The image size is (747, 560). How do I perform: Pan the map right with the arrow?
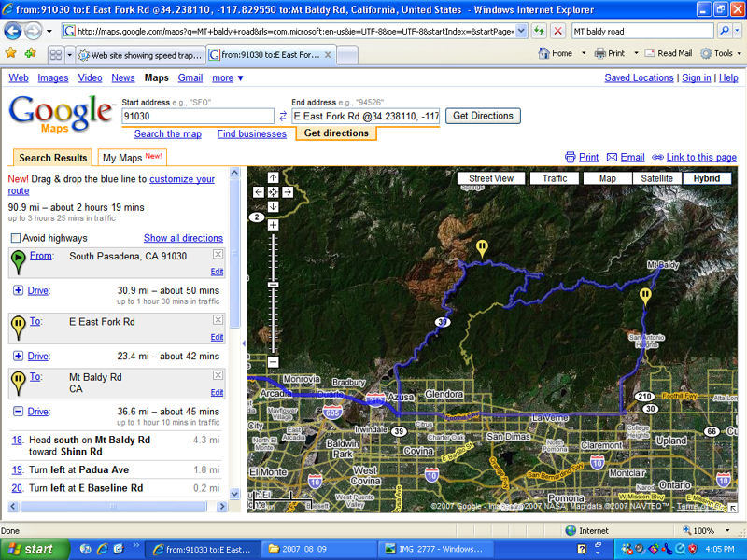(288, 192)
